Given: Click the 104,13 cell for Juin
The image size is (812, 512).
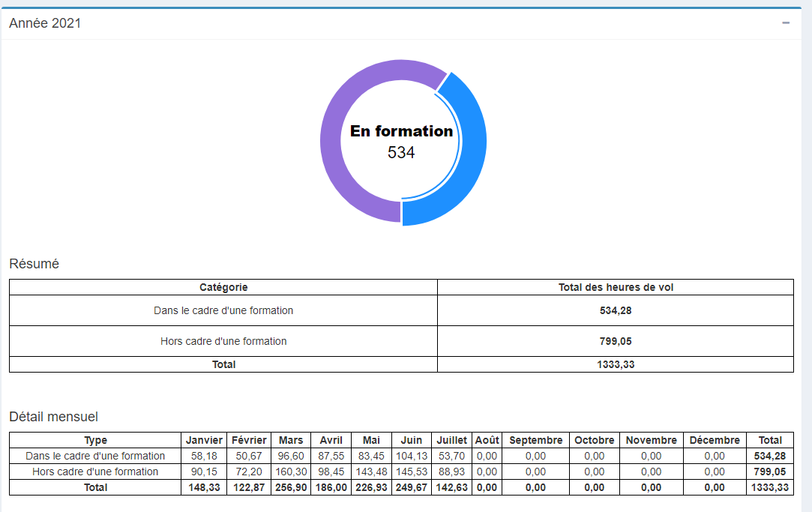Looking at the screenshot, I should (x=412, y=456).
